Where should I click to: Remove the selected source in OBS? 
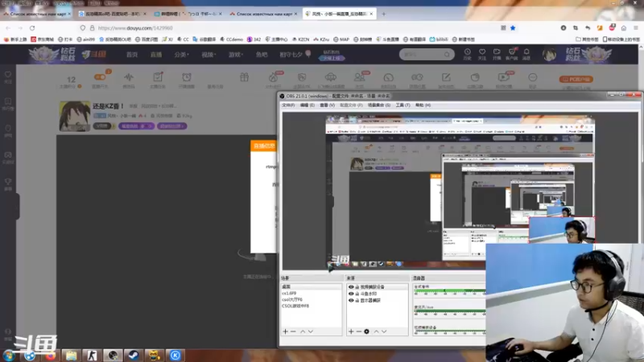tap(358, 331)
